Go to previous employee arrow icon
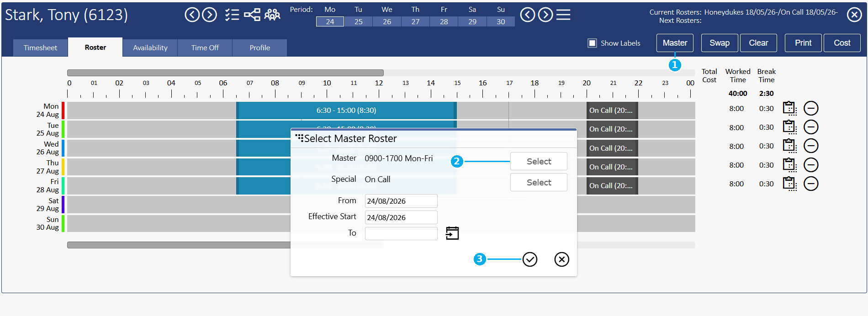868x316 pixels. pos(192,15)
